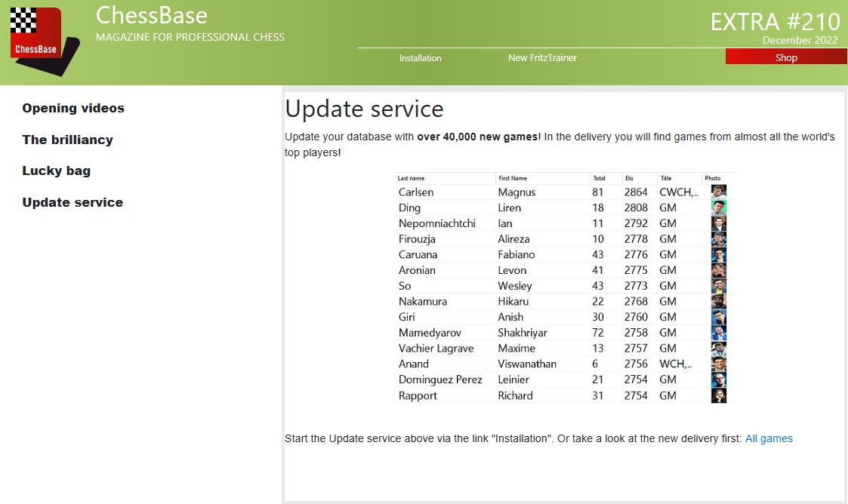
Task: Select the Lucky bag sidebar link
Action: coord(56,171)
